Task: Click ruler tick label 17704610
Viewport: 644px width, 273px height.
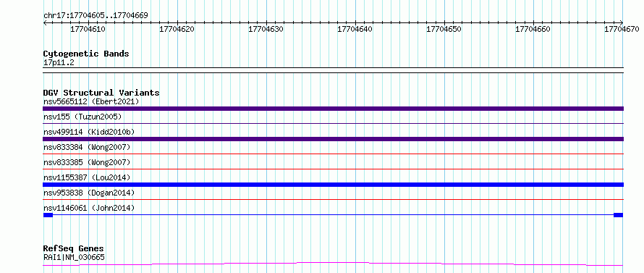Action: [x=88, y=29]
